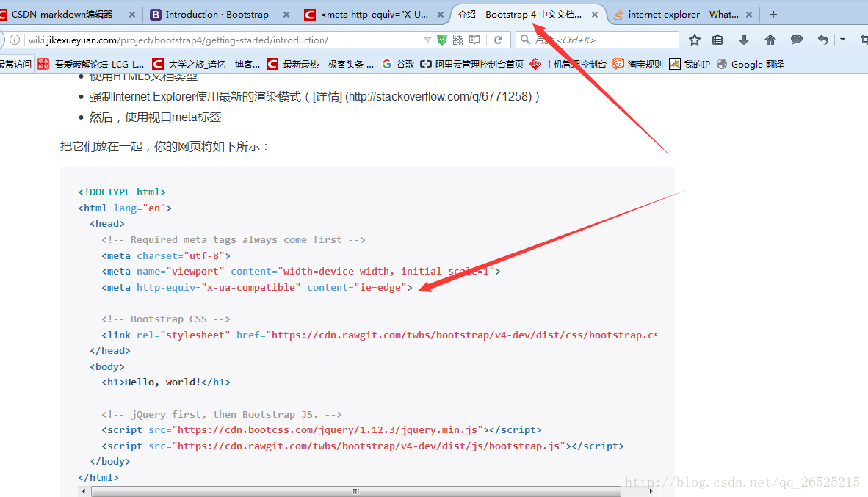Bookmark this page with the star icon
Screen dimensions: 868x497
click(x=694, y=40)
